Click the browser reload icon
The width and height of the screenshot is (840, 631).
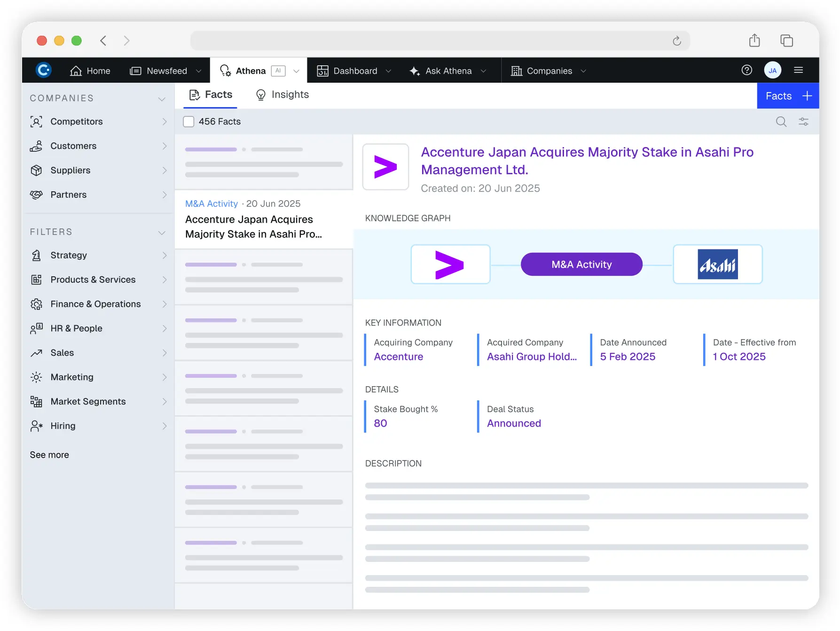click(x=676, y=41)
